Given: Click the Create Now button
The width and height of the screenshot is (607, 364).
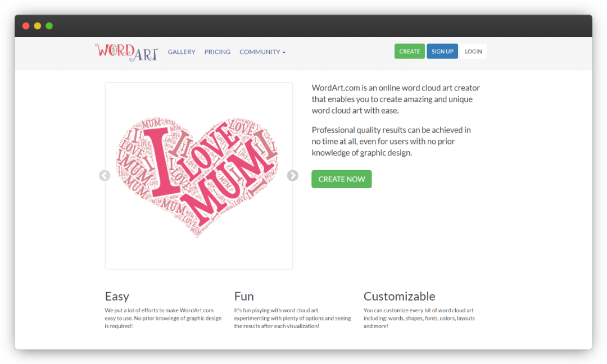Looking at the screenshot, I should (342, 179).
